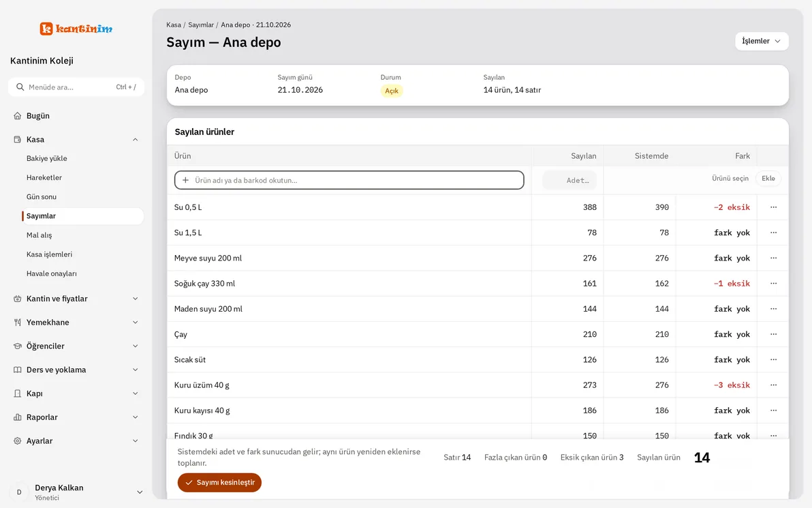Screen dimensions: 812x508
Task: Expand the Derya Kalkan user menu
Action: click(139, 492)
